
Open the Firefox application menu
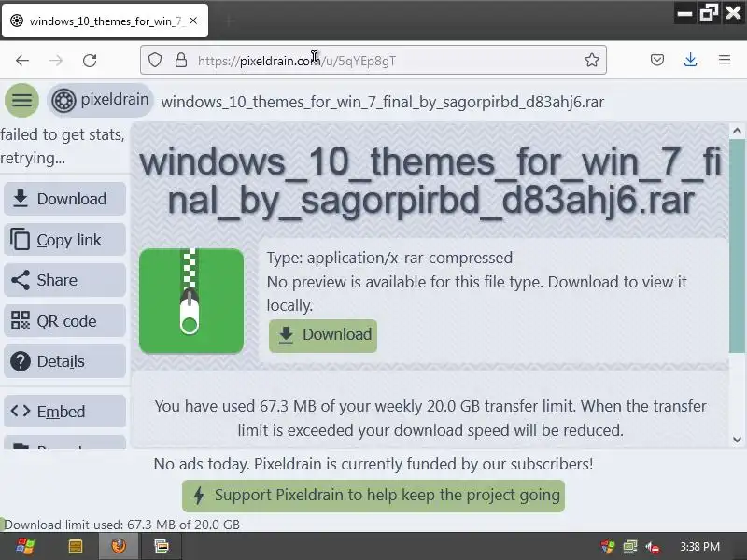click(725, 60)
